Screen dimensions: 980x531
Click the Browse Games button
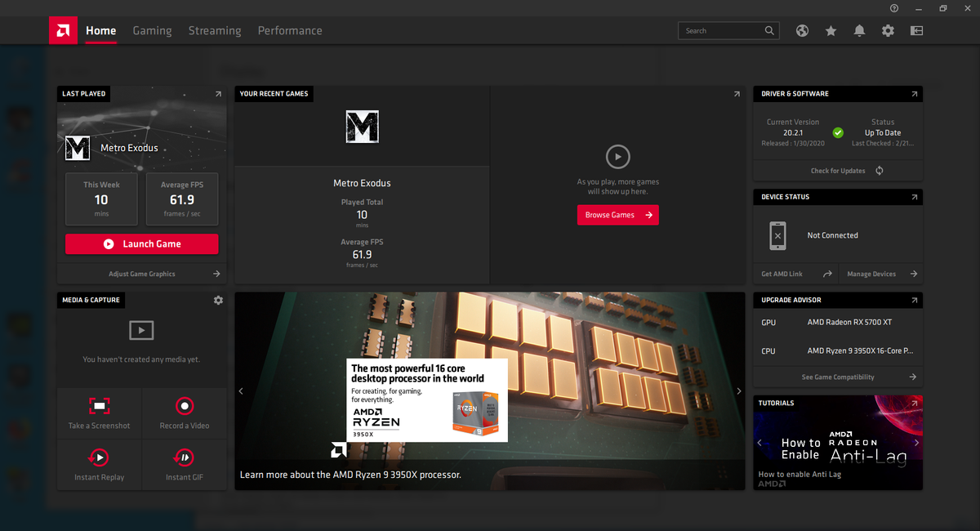[617, 215]
